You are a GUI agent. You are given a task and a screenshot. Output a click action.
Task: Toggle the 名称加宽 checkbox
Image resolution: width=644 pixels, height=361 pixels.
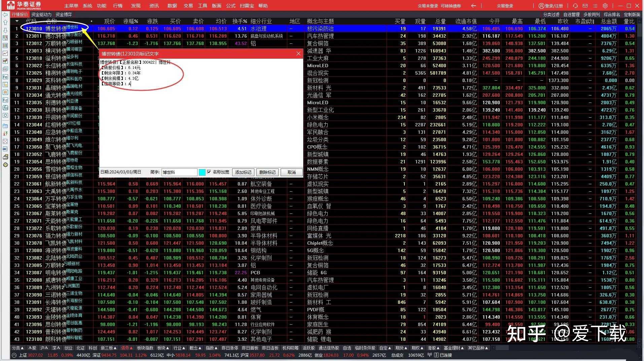[x=209, y=172]
